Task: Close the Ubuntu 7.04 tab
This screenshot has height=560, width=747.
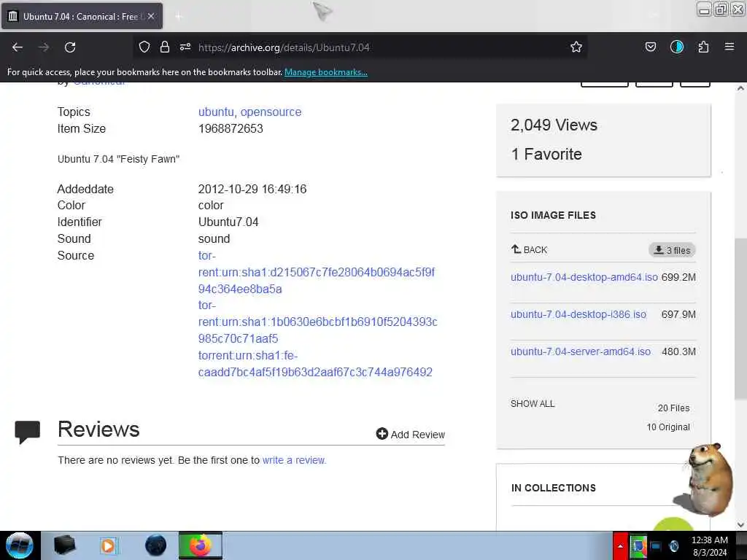Action: click(151, 16)
